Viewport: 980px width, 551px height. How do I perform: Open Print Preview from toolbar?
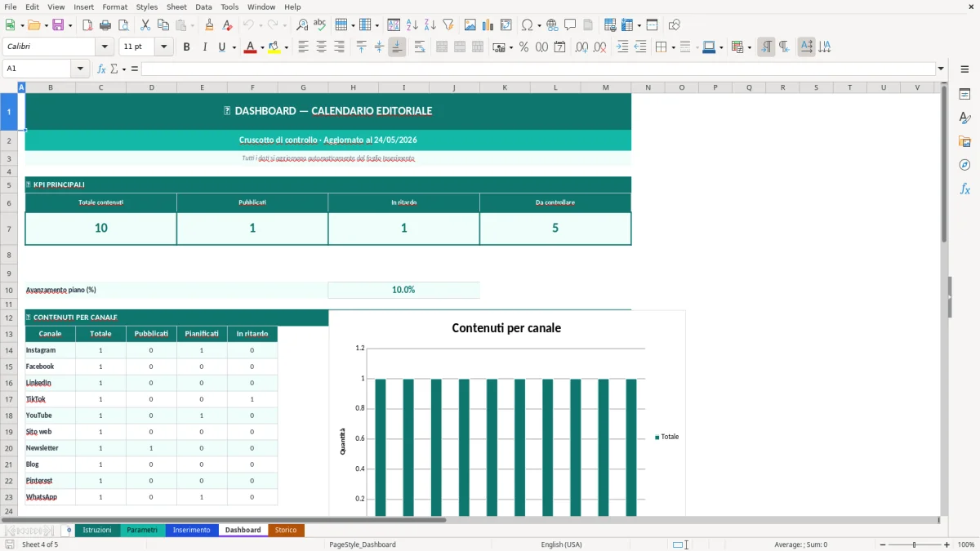click(123, 25)
